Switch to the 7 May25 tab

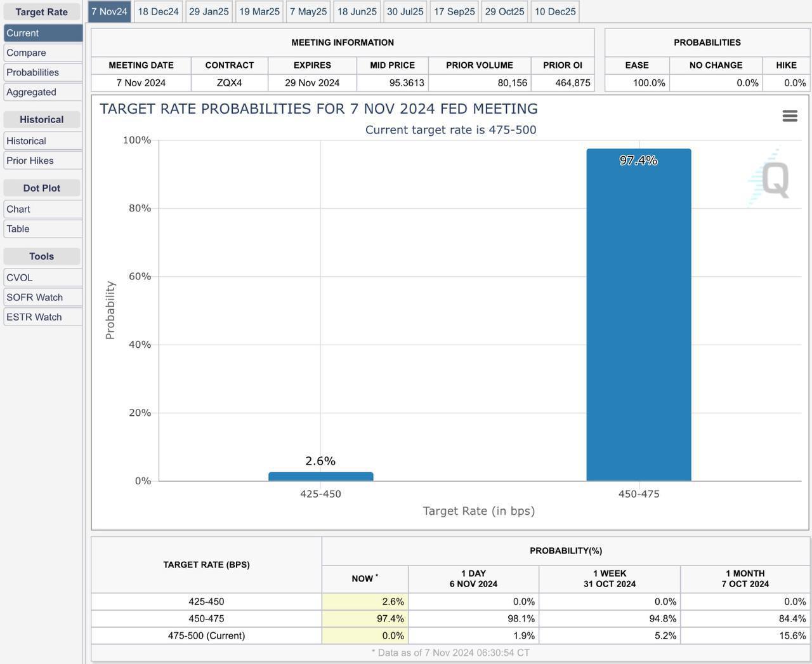[308, 11]
